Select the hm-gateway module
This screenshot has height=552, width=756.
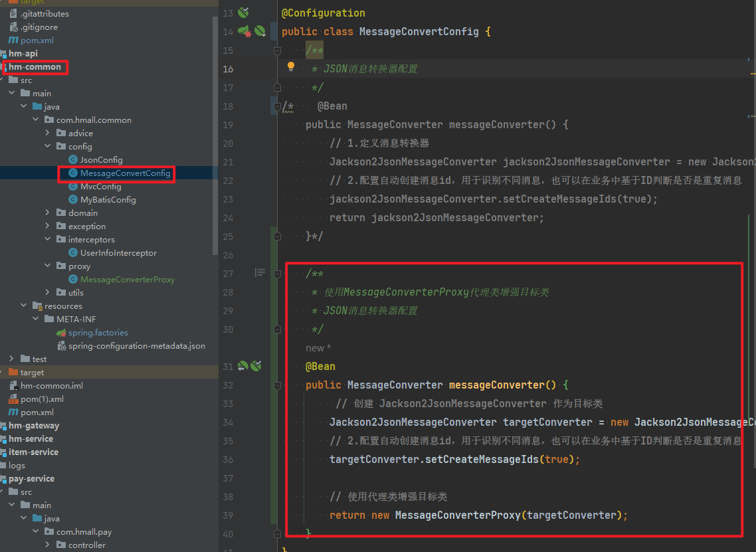pyautogui.click(x=33, y=425)
